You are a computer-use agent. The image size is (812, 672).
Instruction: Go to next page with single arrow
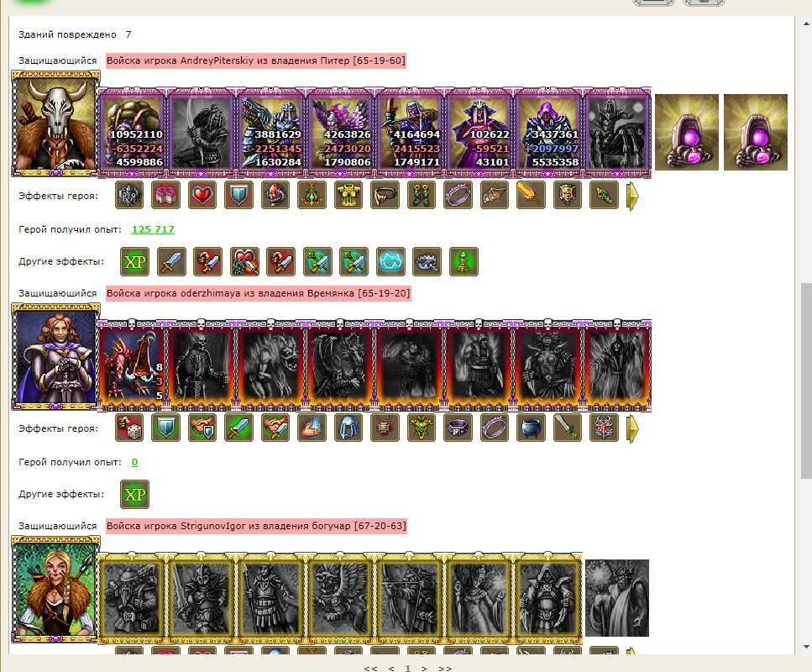click(424, 669)
